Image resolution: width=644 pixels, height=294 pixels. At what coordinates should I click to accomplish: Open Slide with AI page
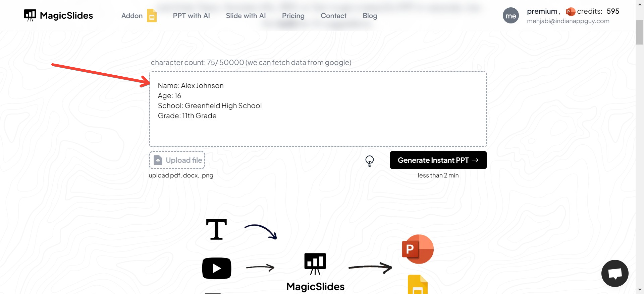click(246, 16)
